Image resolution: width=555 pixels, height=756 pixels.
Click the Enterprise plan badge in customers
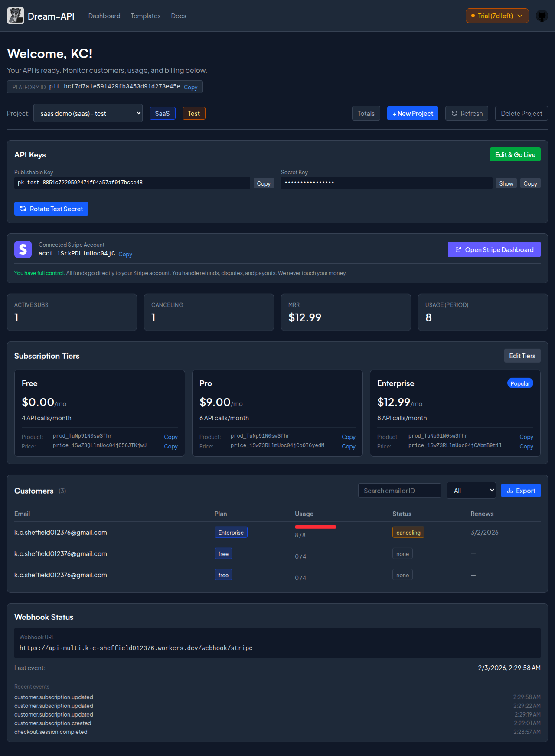(x=231, y=532)
